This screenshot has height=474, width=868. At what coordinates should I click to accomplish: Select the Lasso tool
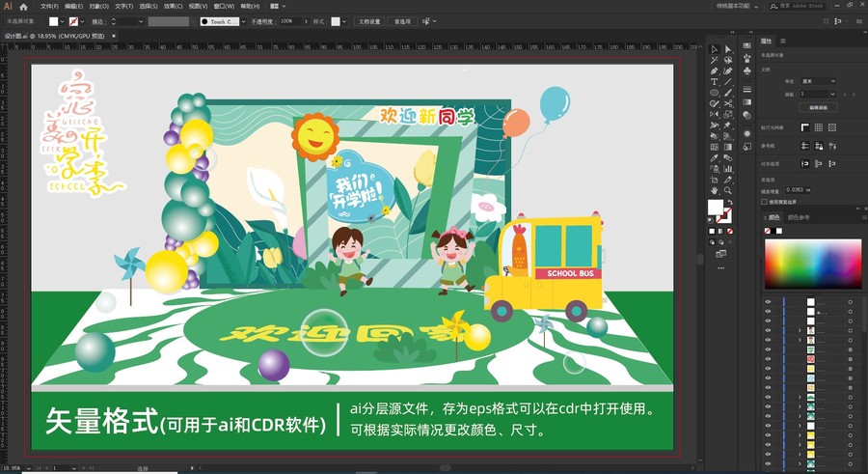pyautogui.click(x=728, y=59)
